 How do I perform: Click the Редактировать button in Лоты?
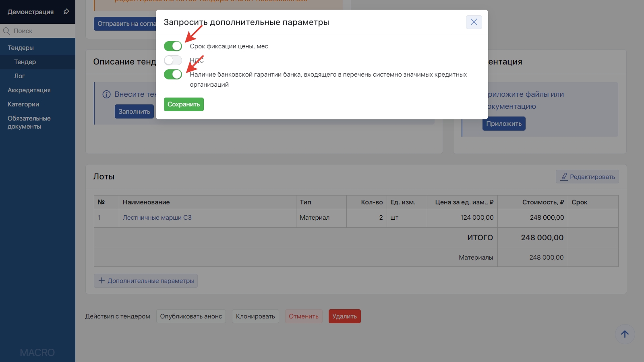pos(587,177)
